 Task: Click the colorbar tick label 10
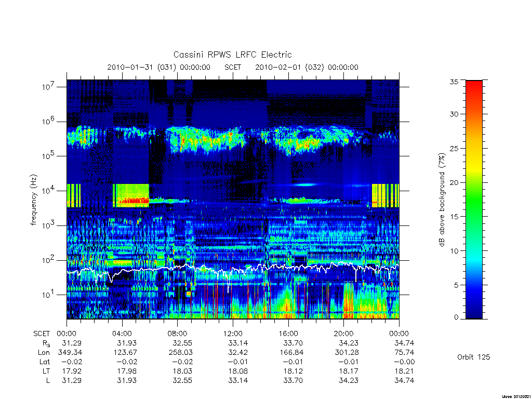pyautogui.click(x=454, y=251)
